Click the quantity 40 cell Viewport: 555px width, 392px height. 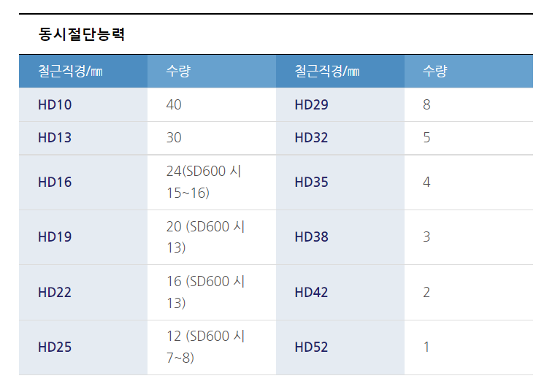(212, 104)
